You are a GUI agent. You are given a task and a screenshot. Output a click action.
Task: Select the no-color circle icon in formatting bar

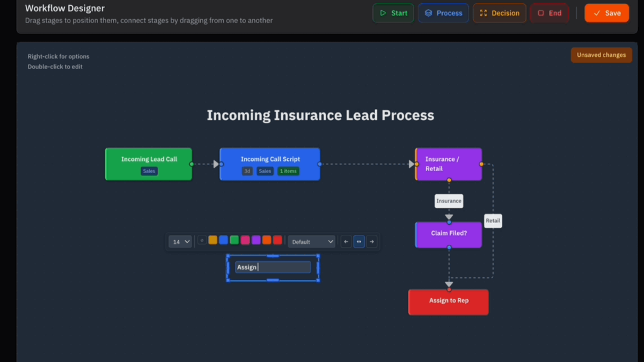point(202,241)
